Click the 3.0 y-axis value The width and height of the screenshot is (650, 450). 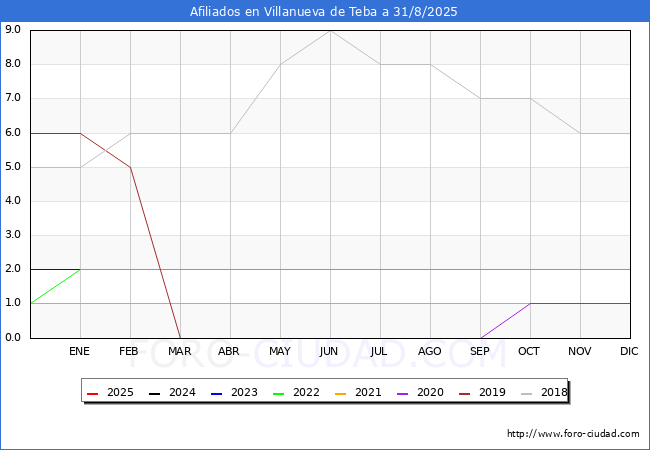coord(13,235)
